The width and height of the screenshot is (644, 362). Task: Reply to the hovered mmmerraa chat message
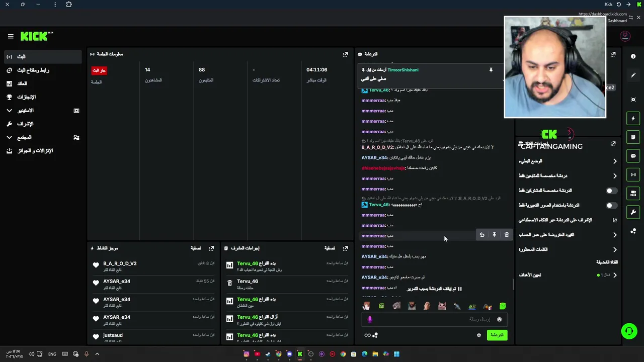pos(482,235)
